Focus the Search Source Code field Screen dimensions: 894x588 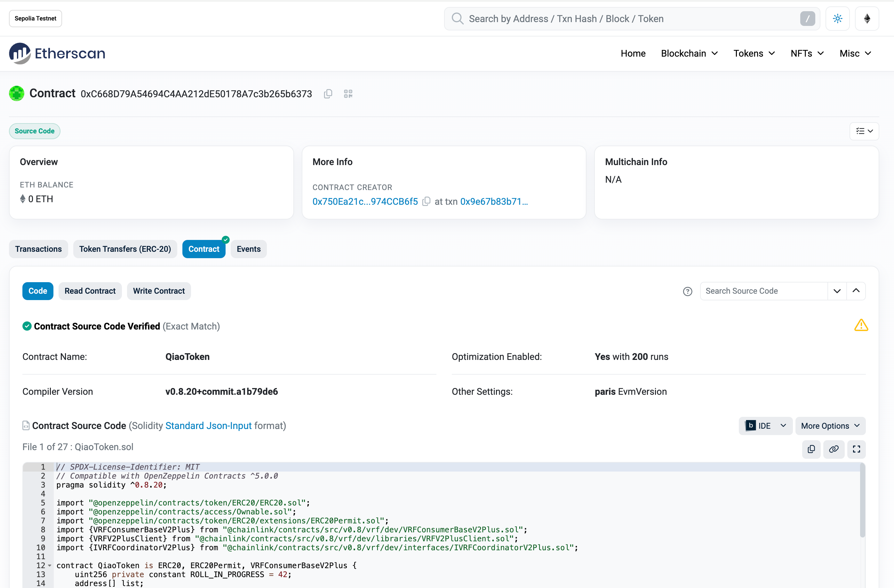(x=764, y=291)
